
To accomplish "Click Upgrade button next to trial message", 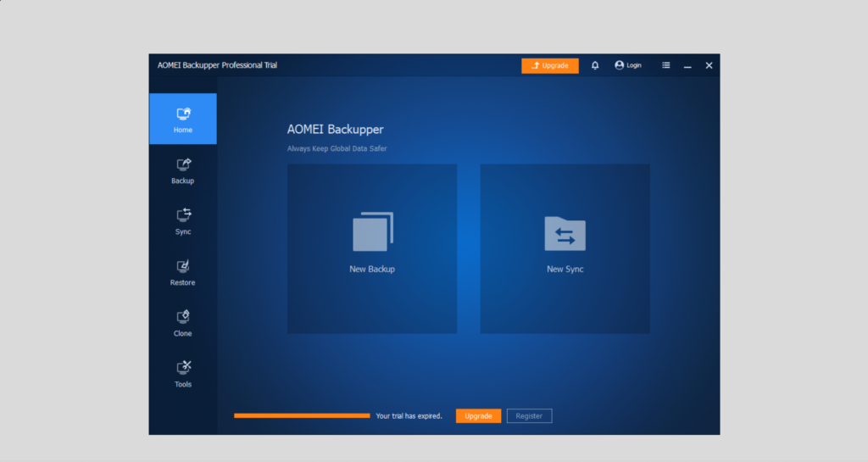I will pos(478,415).
